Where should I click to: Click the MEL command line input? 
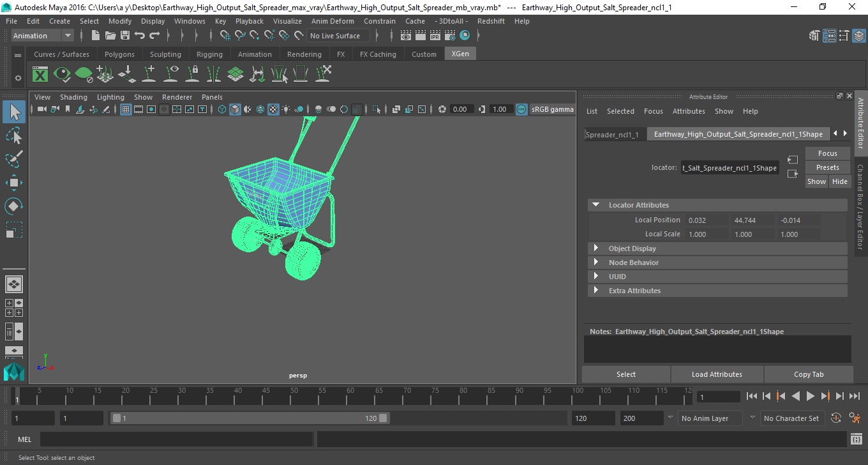[177, 439]
